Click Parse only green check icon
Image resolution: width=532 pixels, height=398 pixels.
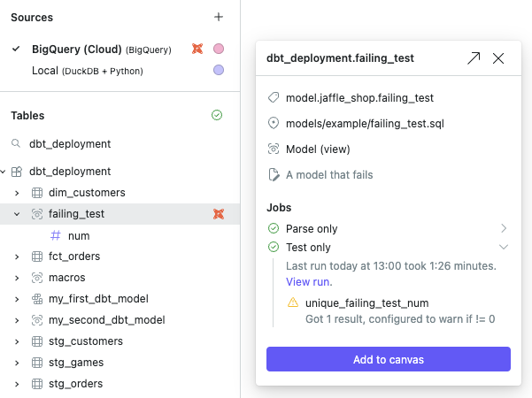click(274, 228)
